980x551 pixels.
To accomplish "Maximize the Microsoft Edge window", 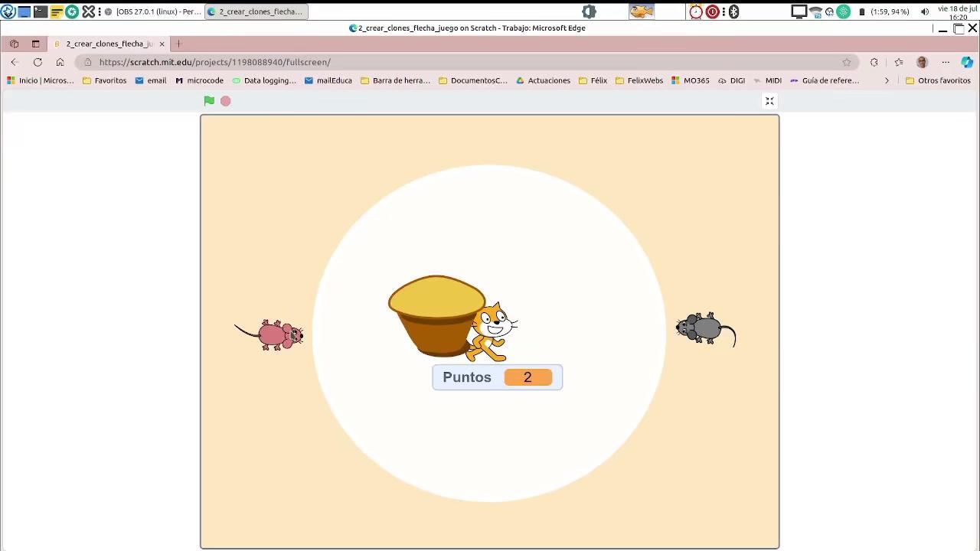I will pos(959,28).
